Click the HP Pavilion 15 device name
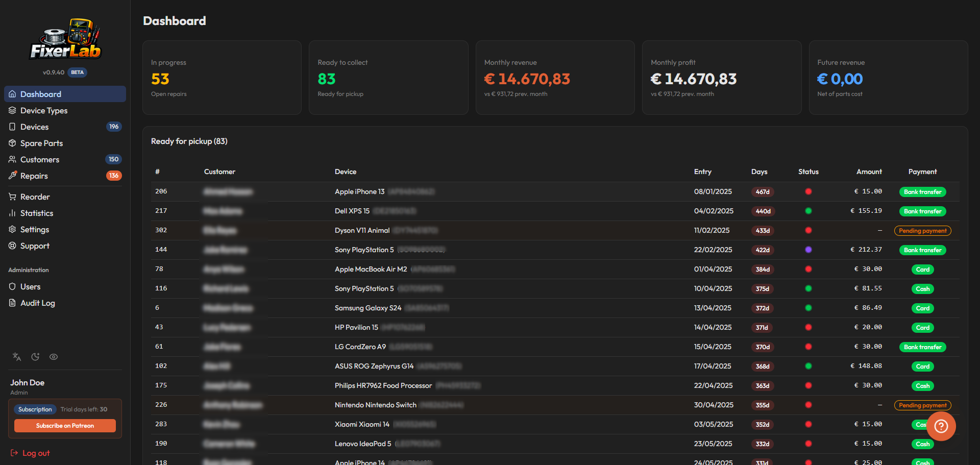 point(357,327)
